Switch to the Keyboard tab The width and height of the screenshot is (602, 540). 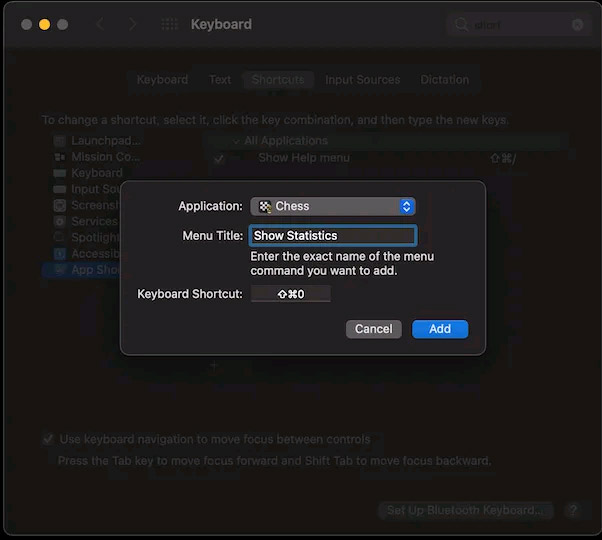(162, 79)
